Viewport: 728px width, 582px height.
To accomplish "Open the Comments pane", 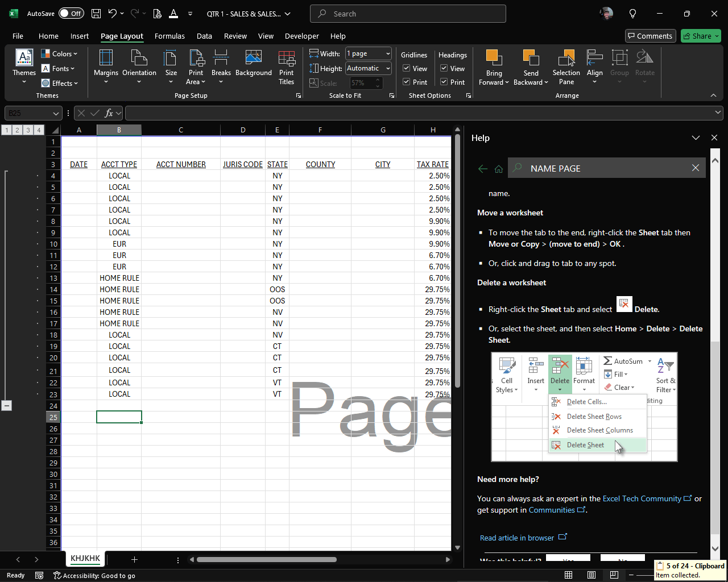I will tap(651, 36).
